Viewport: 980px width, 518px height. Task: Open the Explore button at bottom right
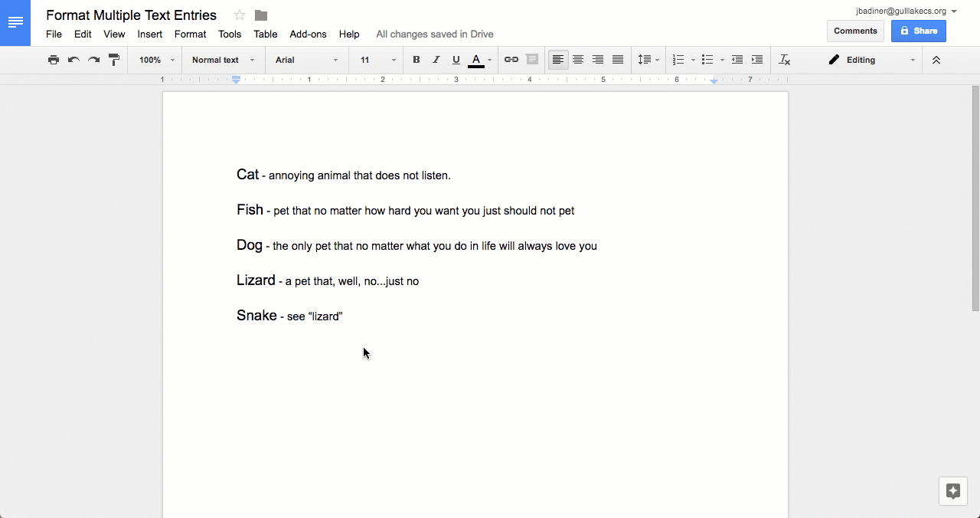(953, 491)
